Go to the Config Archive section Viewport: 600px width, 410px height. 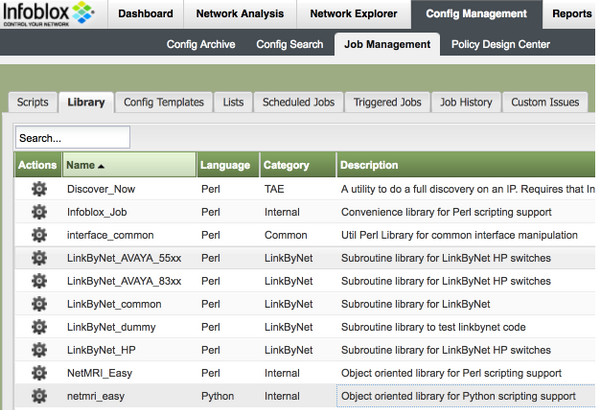(201, 44)
